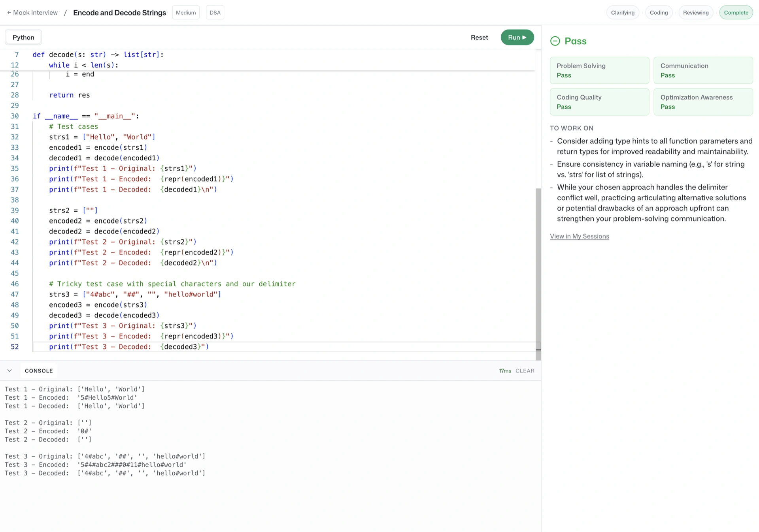Open View in My Sessions link

579,236
